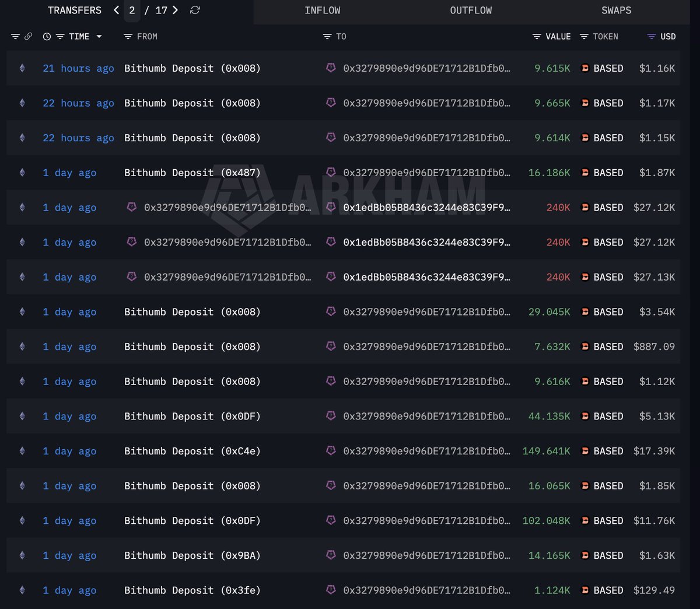The image size is (700, 609).
Task: Click Ethereum icon in the 16.186K row
Action: coord(22,173)
